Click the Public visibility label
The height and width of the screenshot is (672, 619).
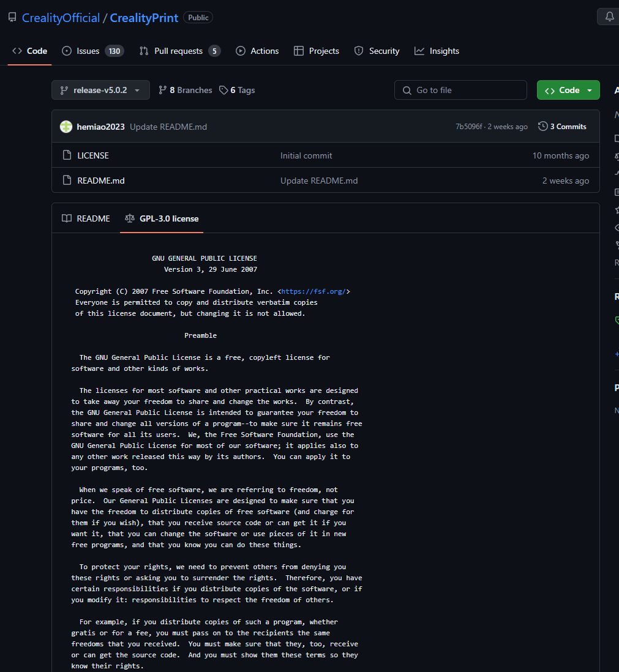[198, 18]
